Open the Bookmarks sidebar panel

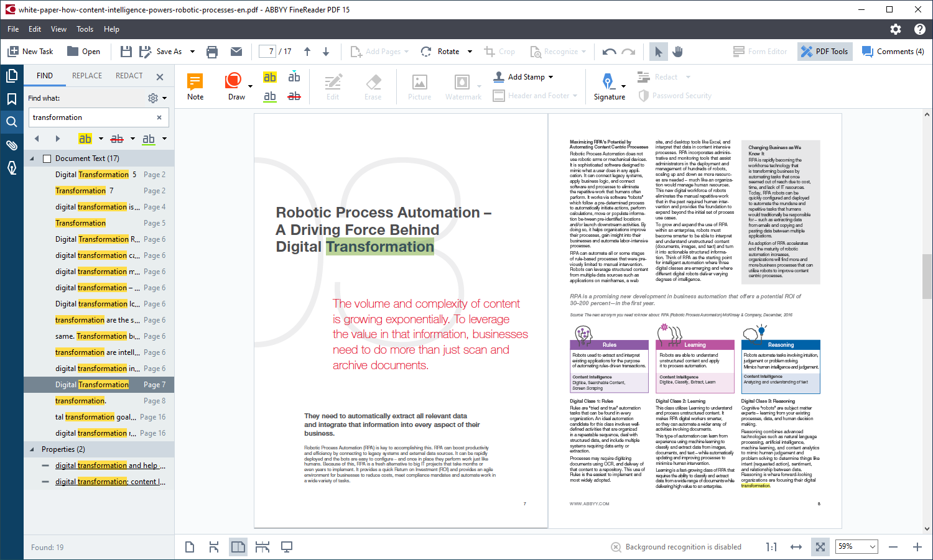[x=12, y=99]
